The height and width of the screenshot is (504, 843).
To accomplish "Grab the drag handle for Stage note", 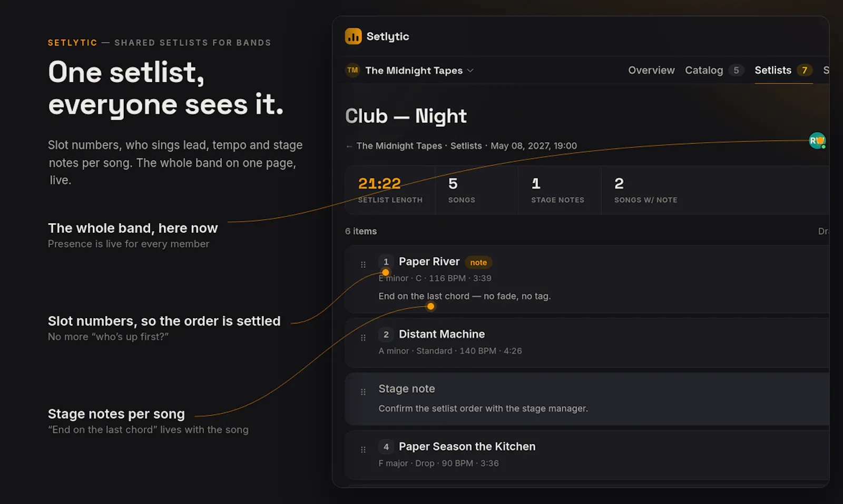I will [363, 392].
